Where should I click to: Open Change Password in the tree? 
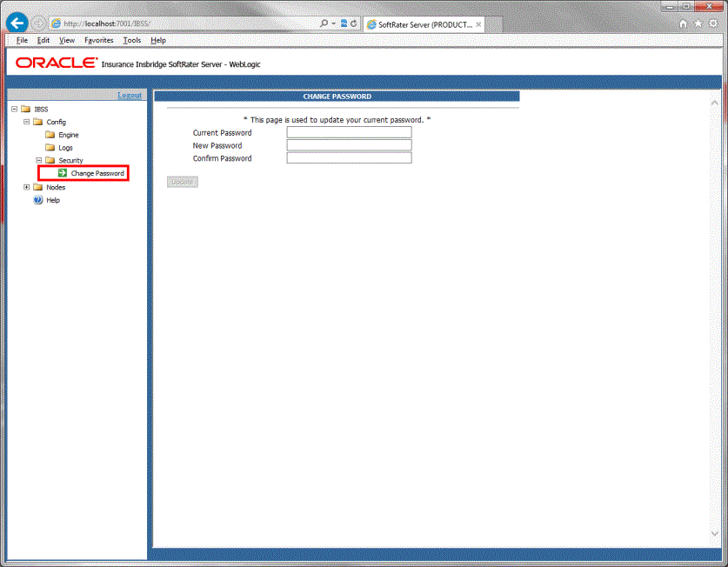pyautogui.click(x=97, y=173)
